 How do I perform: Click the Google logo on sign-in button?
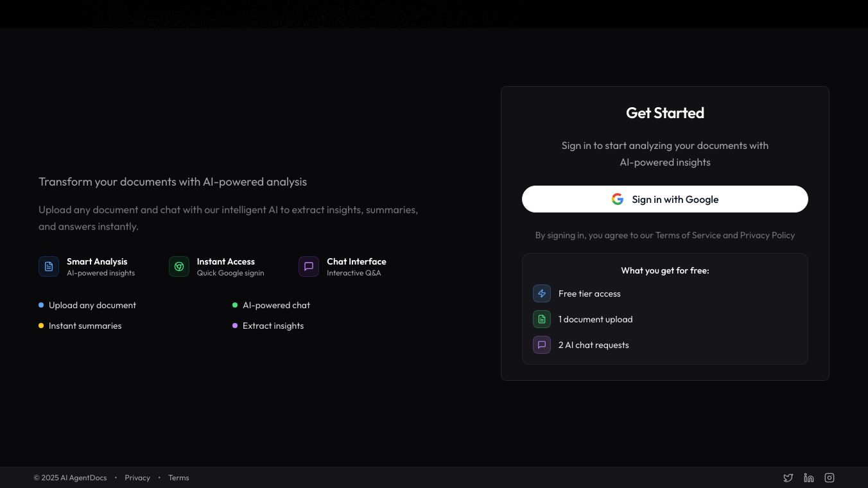(618, 199)
